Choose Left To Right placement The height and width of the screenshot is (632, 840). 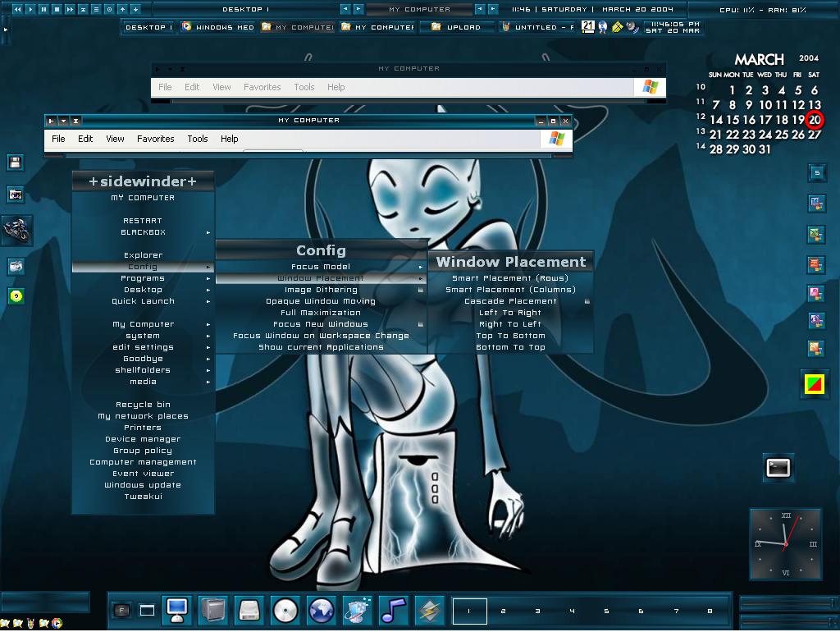[510, 313]
